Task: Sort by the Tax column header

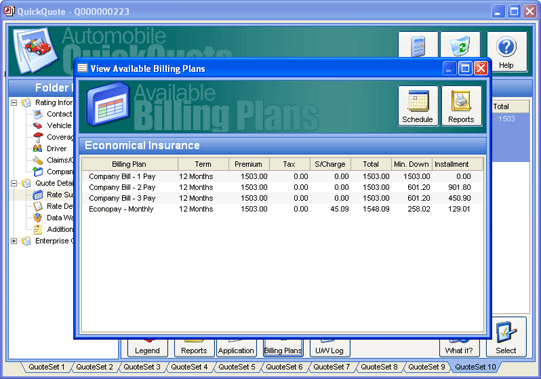Action: pos(289,164)
